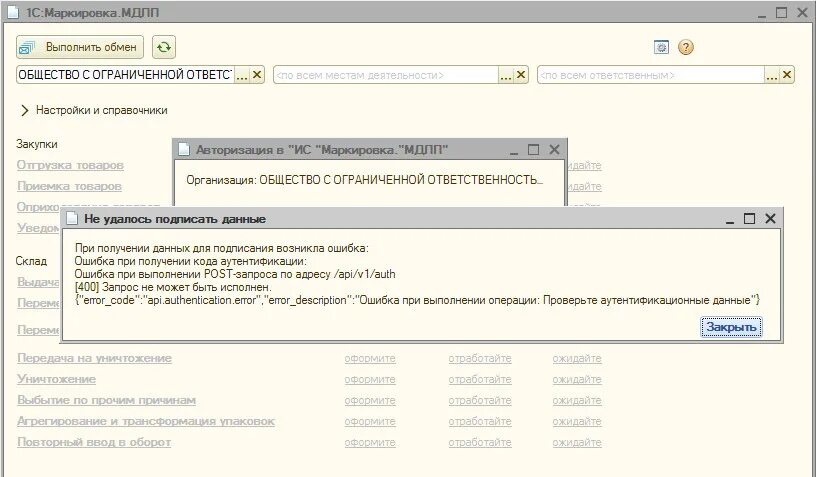The height and width of the screenshot is (477, 816).
Task: Open Передача на уничтожение link
Action: pos(94,358)
